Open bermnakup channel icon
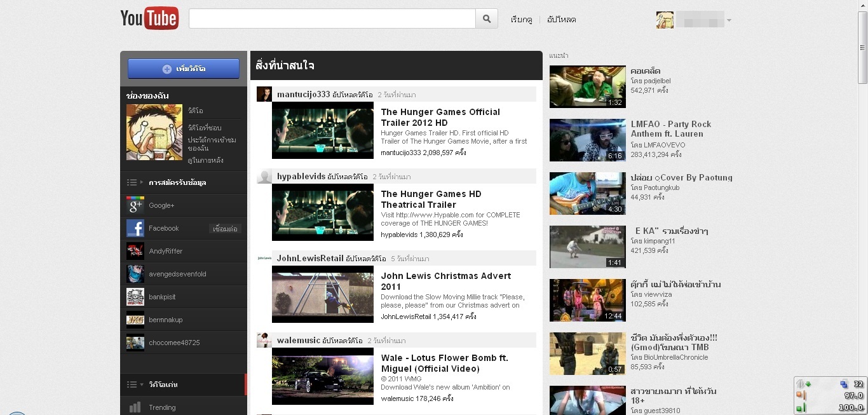 pyautogui.click(x=135, y=320)
